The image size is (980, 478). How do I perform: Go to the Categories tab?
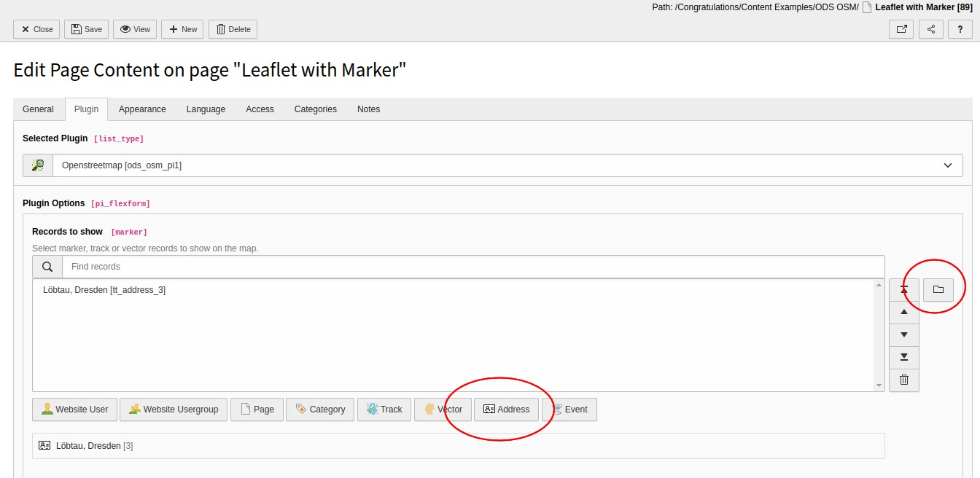315,109
